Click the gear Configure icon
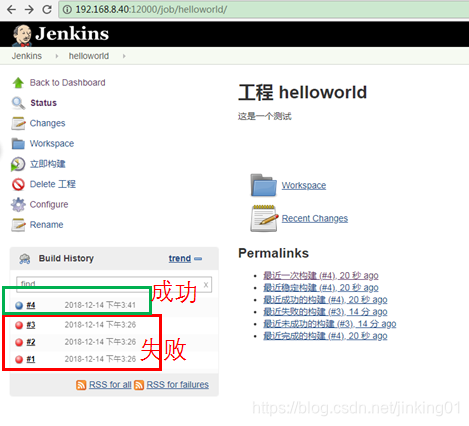The image size is (469, 426). point(18,205)
